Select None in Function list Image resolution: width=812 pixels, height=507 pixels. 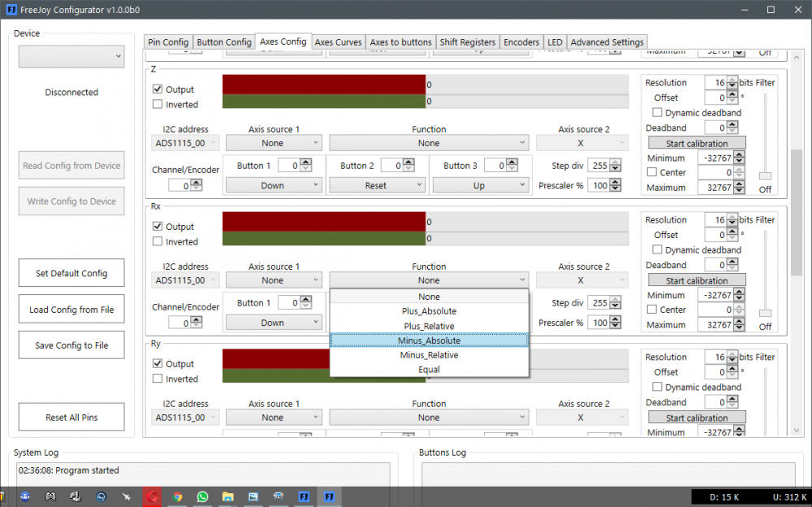pos(430,297)
